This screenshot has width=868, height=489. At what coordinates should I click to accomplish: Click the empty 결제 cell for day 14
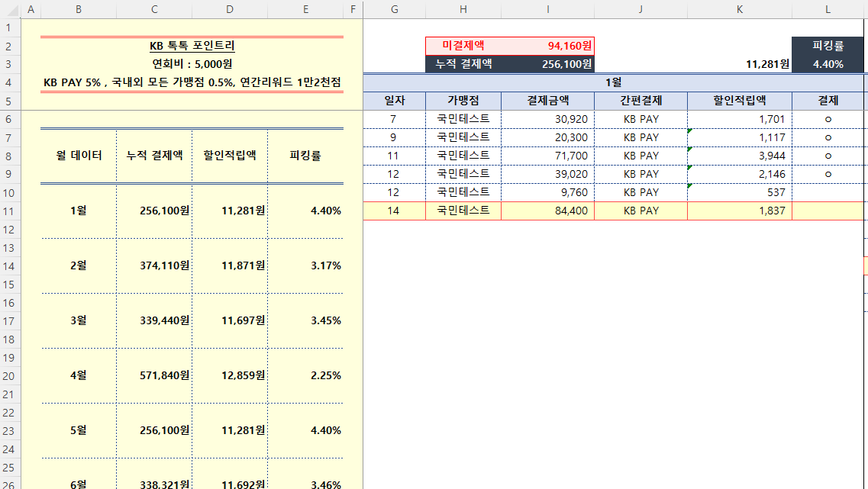pos(828,211)
